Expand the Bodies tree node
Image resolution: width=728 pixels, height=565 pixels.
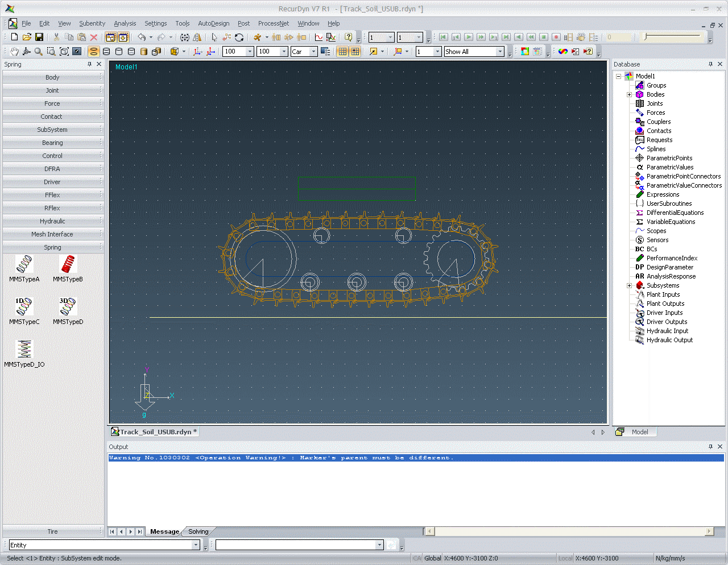[629, 95]
